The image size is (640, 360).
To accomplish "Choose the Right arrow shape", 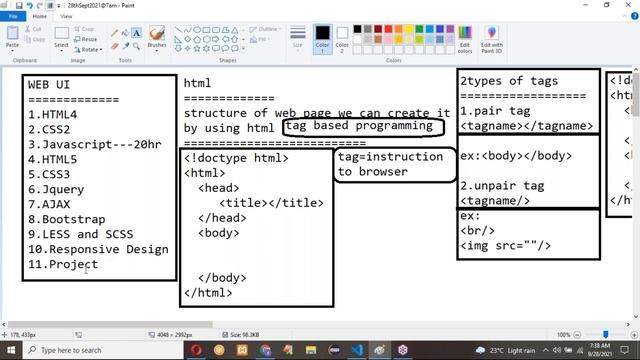I will (216, 40).
